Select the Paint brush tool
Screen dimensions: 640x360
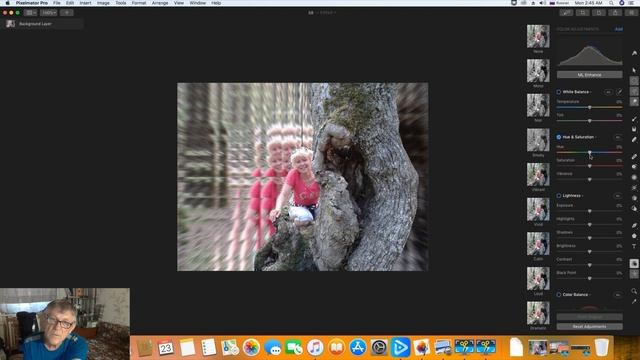point(634,119)
